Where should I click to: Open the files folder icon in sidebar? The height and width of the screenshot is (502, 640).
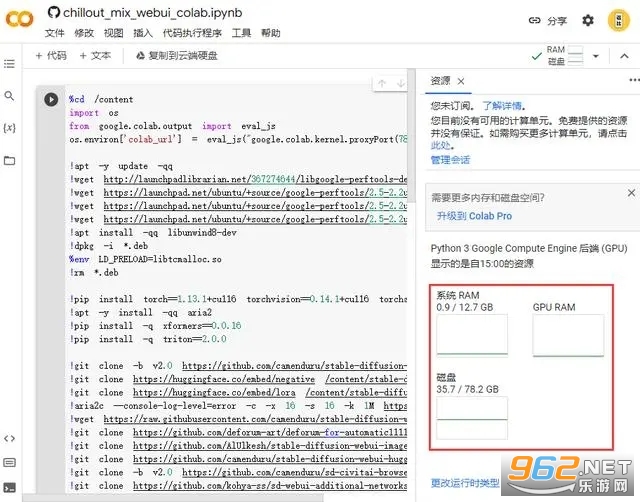9,160
